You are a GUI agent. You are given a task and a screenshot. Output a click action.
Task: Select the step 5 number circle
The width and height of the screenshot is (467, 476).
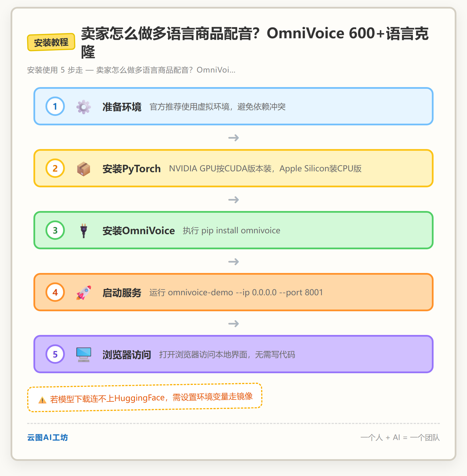55,354
